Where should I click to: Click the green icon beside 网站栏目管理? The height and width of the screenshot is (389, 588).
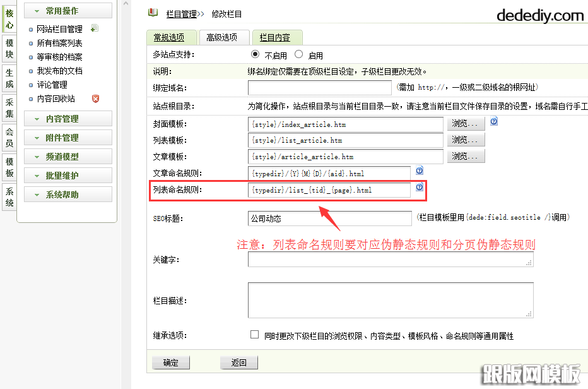(94, 28)
